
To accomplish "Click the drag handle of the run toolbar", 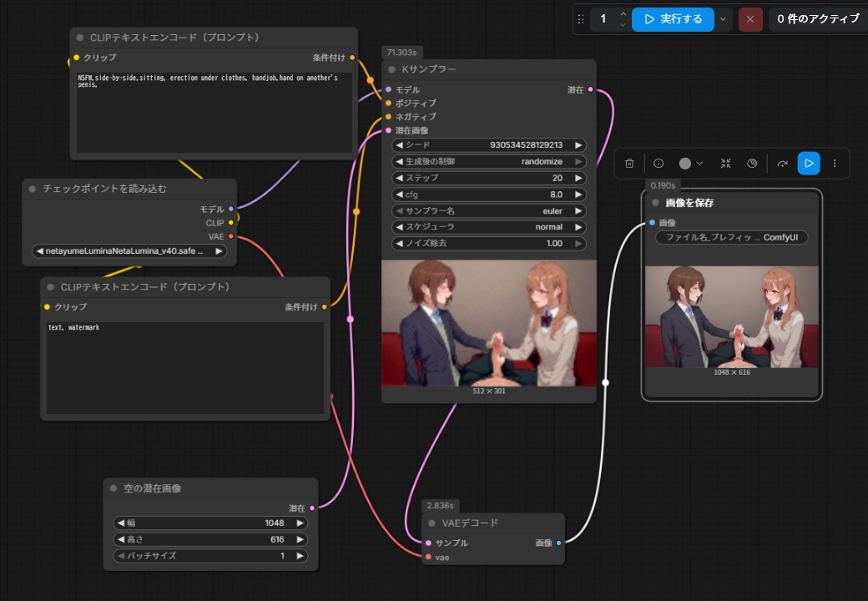I will point(581,18).
